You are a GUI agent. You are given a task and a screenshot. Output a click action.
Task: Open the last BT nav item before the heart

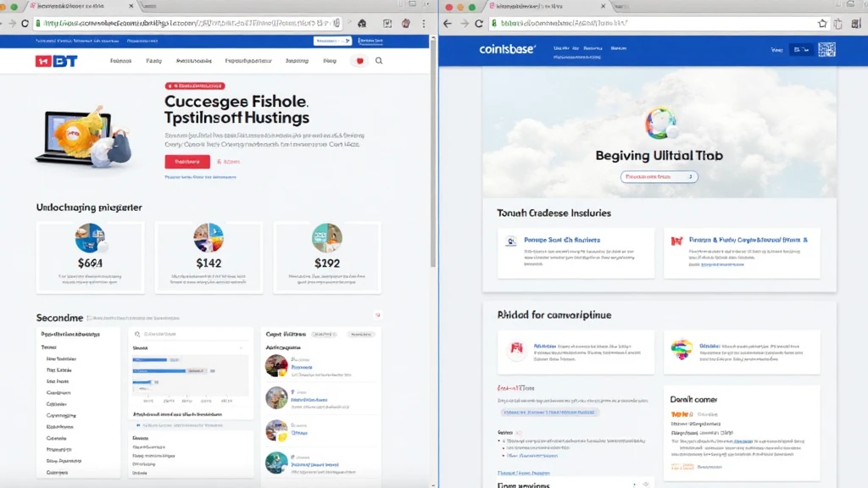coord(330,61)
